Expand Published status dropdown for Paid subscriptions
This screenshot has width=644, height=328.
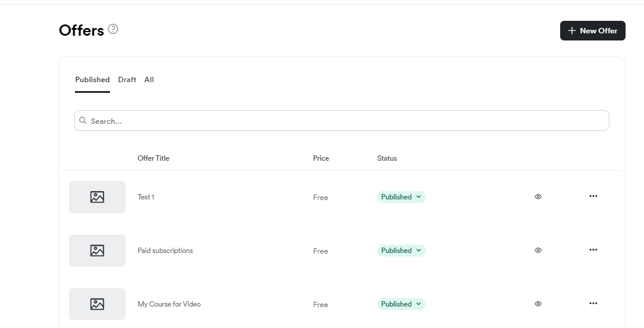pyautogui.click(x=401, y=250)
